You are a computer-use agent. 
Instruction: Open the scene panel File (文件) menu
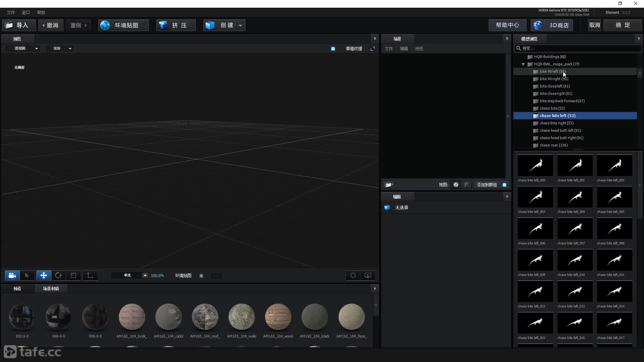point(389,49)
